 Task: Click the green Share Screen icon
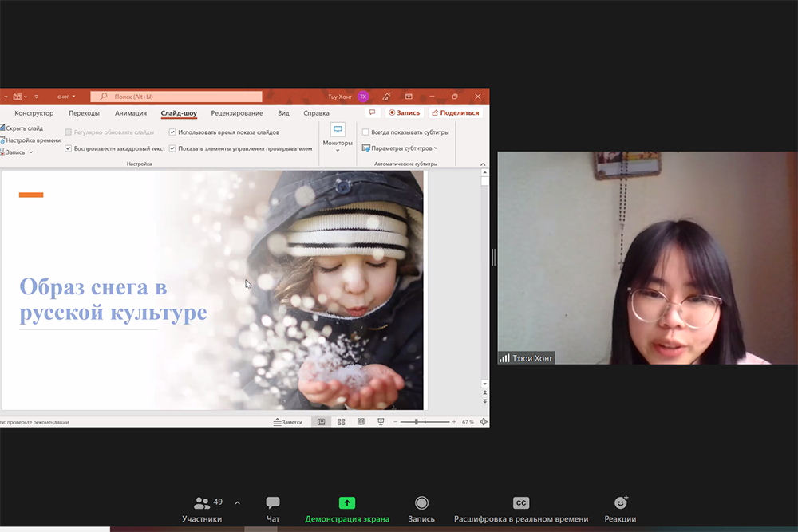coord(347,503)
